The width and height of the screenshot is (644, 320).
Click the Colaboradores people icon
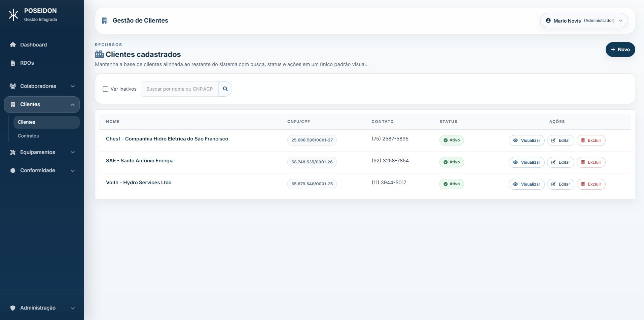click(13, 86)
